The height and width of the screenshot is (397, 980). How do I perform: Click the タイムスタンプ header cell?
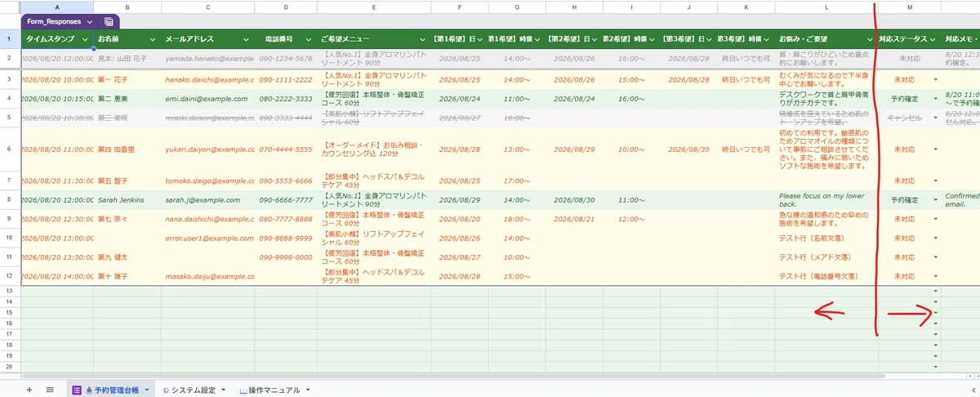[x=56, y=38]
